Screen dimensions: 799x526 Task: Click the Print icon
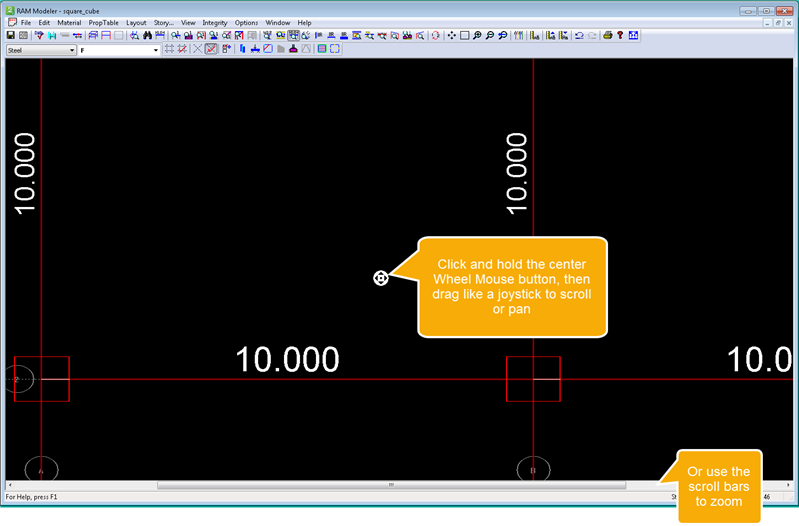point(607,35)
